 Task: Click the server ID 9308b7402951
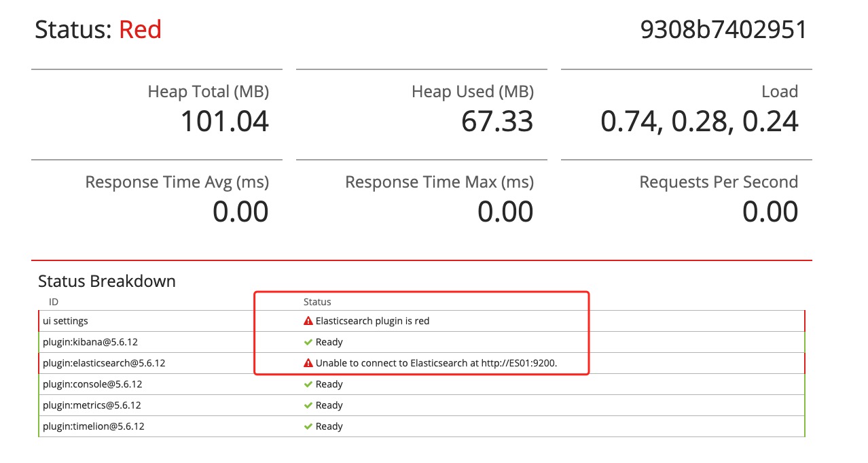coord(723,30)
